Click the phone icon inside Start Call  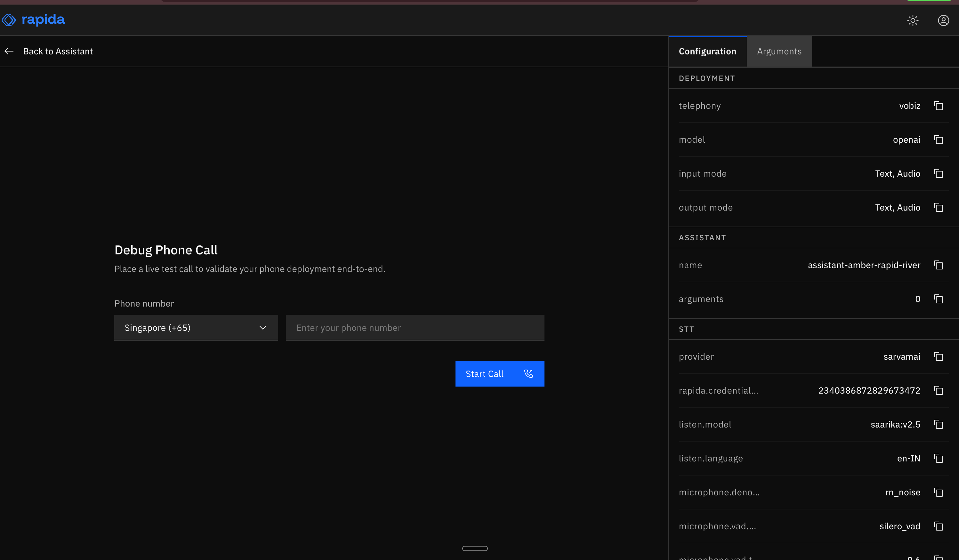[528, 373]
